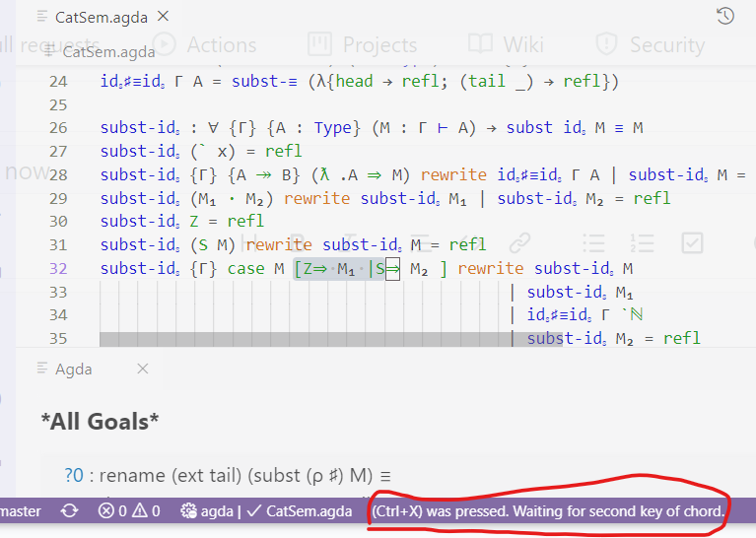Click the CatSem.agda breadcrumb path

click(108, 52)
